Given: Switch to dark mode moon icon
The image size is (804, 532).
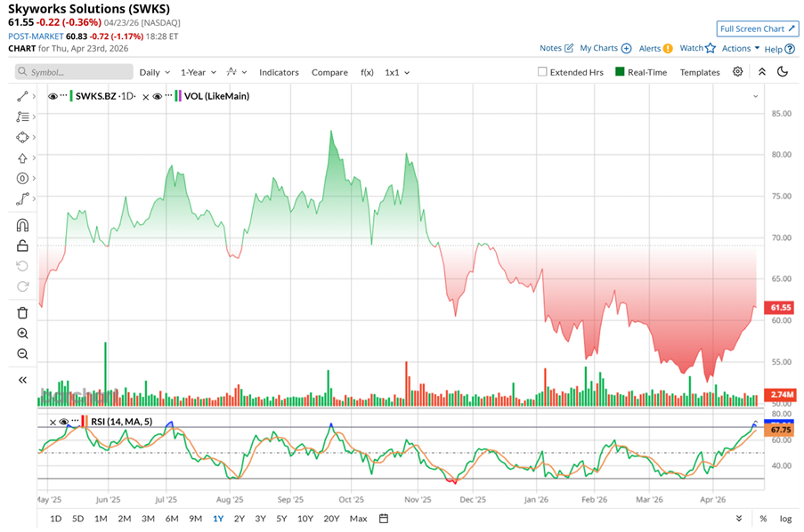Looking at the screenshot, I should coord(783,72).
